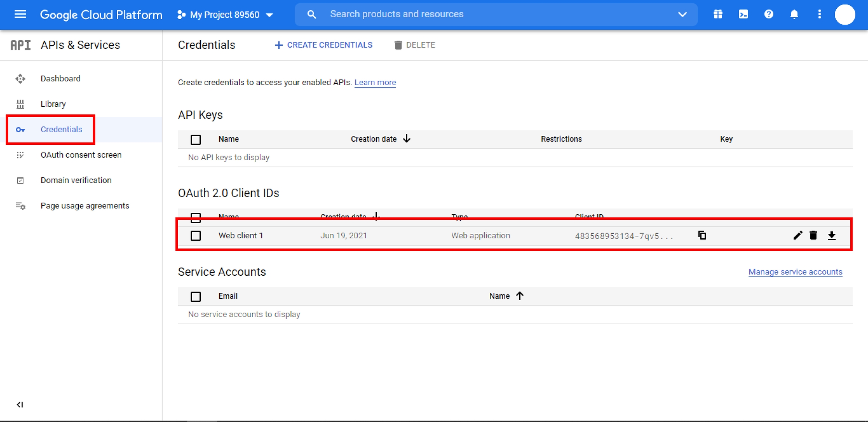Screen dimensions: 868x422
Task: Activate Cloud Shell terminal icon
Action: point(743,14)
